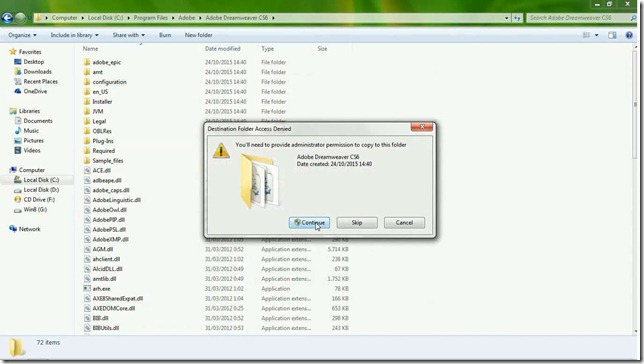Image resolution: width=644 pixels, height=364 pixels.
Task: Select the Required folder icon
Action: [87, 151]
